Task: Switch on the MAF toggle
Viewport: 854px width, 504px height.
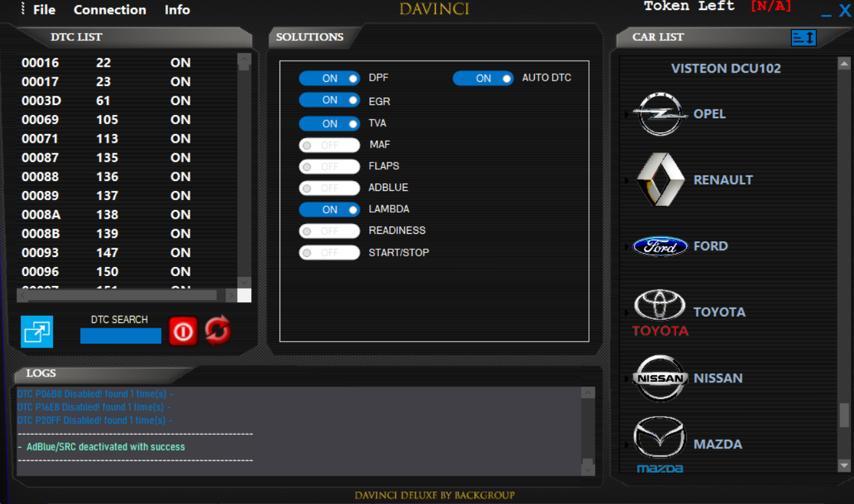Action: click(x=329, y=145)
